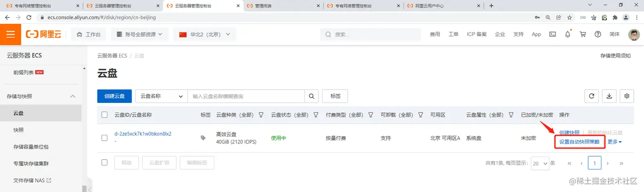Toggle the select-all header checkbox
This screenshot has height=192, width=644.
pyautogui.click(x=105, y=115)
